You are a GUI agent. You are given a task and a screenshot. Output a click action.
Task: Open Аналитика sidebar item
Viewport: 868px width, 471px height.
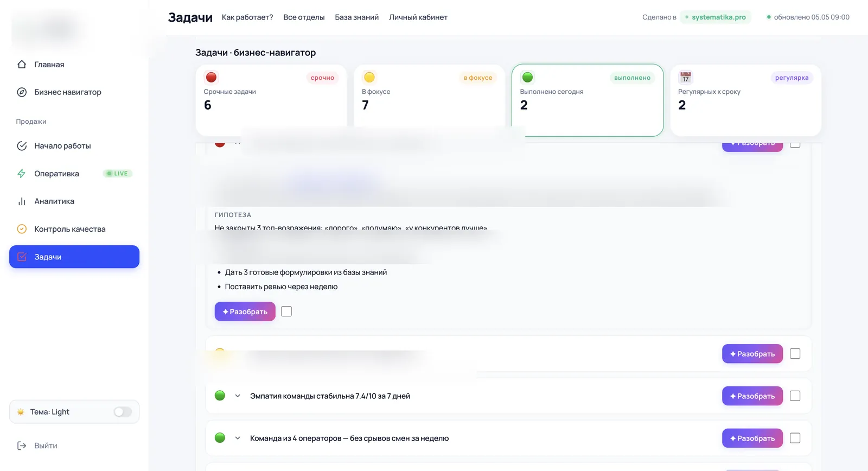point(74,201)
